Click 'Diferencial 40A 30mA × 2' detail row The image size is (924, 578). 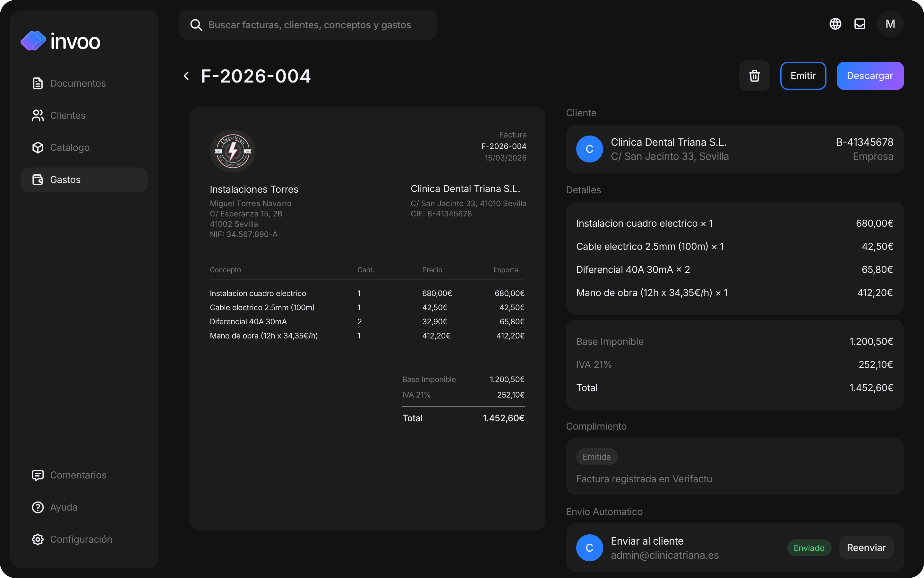(x=735, y=269)
